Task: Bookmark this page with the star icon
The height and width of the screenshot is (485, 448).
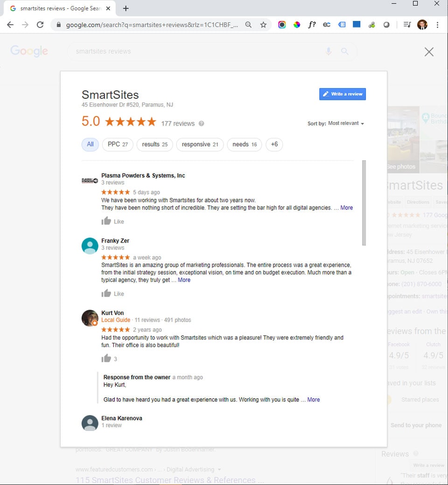Action: [263, 25]
